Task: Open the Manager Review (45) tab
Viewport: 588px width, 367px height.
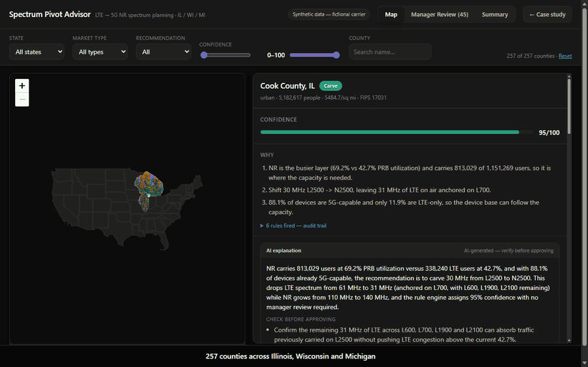Action: (440, 14)
